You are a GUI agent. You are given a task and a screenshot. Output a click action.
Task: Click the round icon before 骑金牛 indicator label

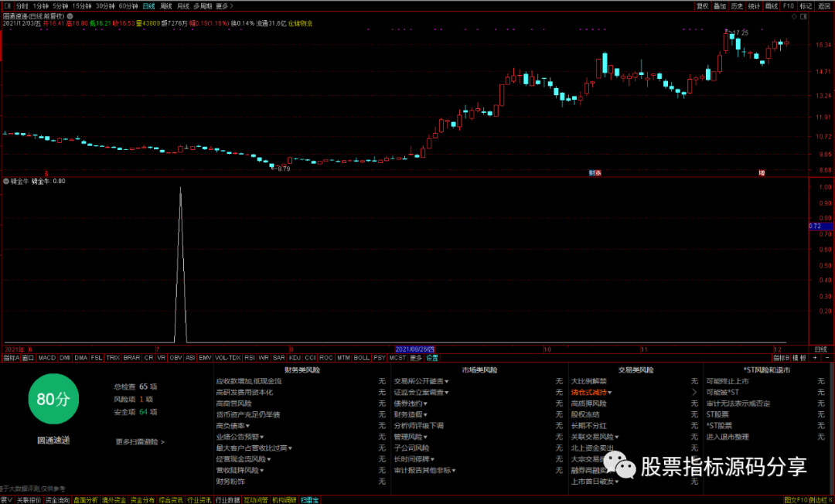(6, 182)
